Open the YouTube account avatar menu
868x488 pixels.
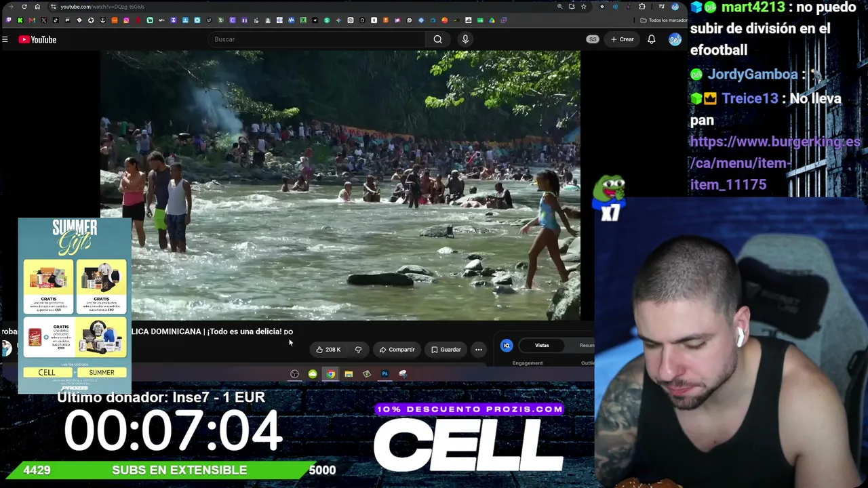coord(675,39)
